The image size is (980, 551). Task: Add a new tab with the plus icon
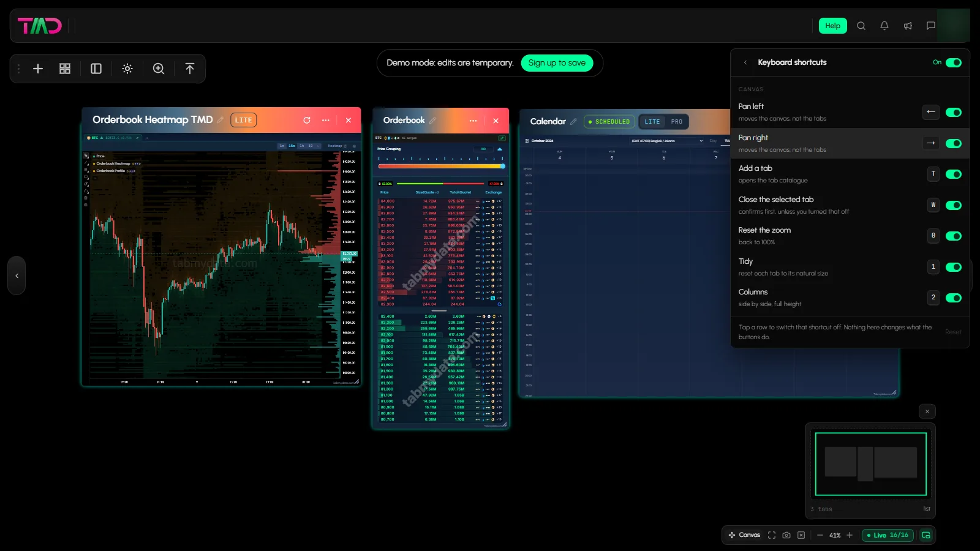[x=38, y=69]
